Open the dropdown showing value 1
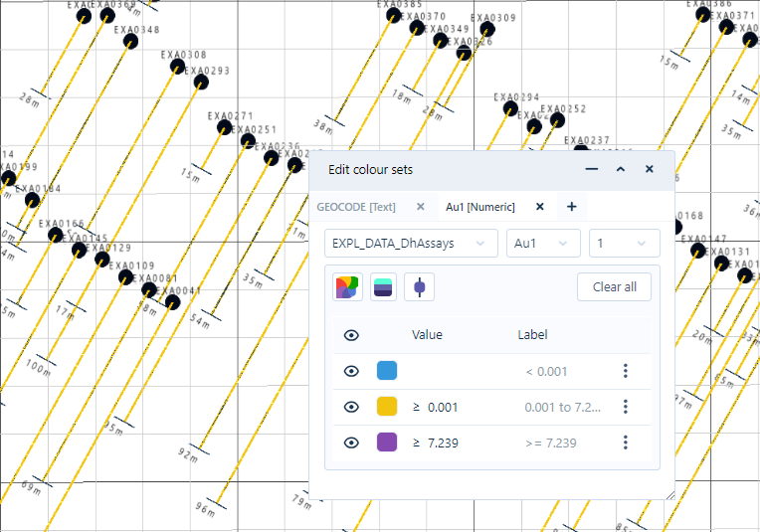The width and height of the screenshot is (760, 532). click(625, 244)
